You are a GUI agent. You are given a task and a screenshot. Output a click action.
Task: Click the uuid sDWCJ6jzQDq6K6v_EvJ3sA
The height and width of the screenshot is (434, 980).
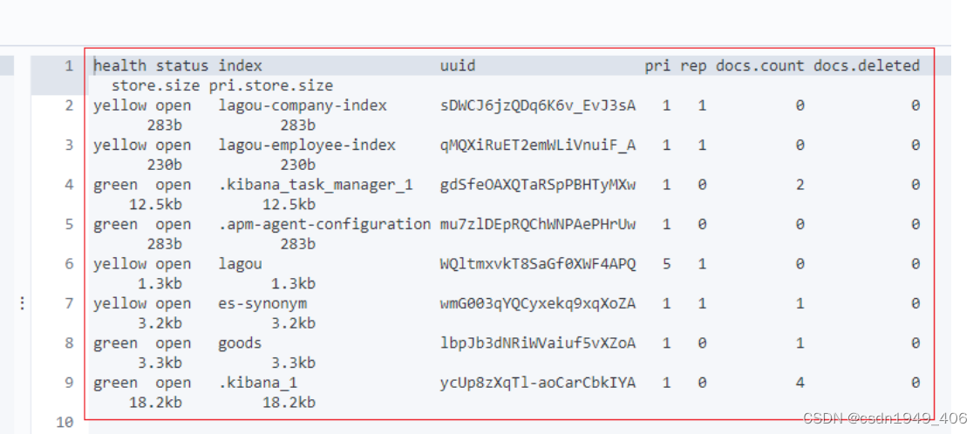tap(537, 105)
